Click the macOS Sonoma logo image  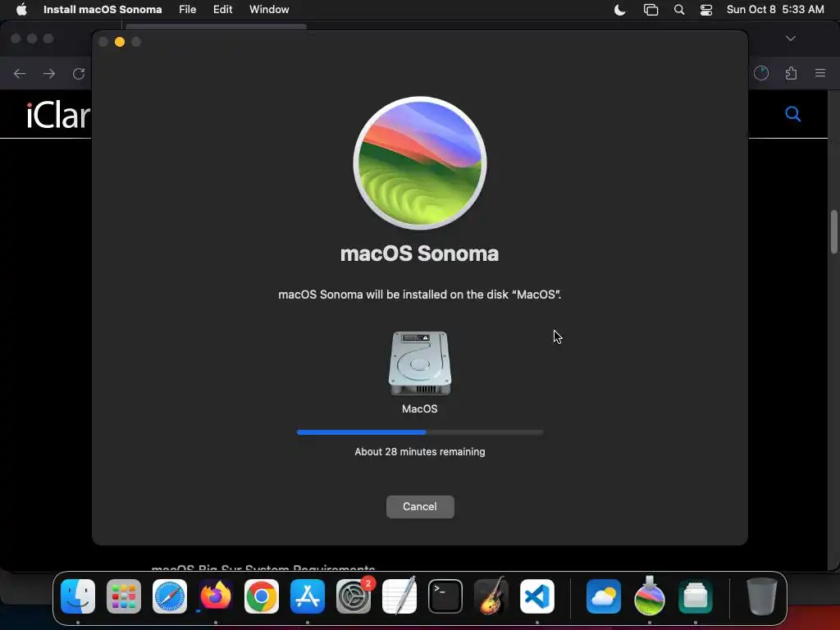pos(420,163)
